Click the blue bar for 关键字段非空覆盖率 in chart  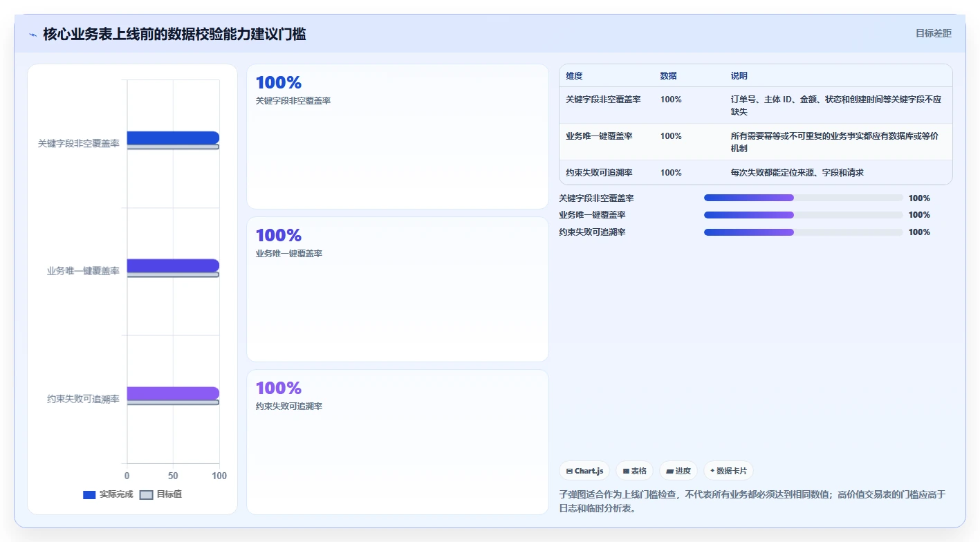point(173,138)
